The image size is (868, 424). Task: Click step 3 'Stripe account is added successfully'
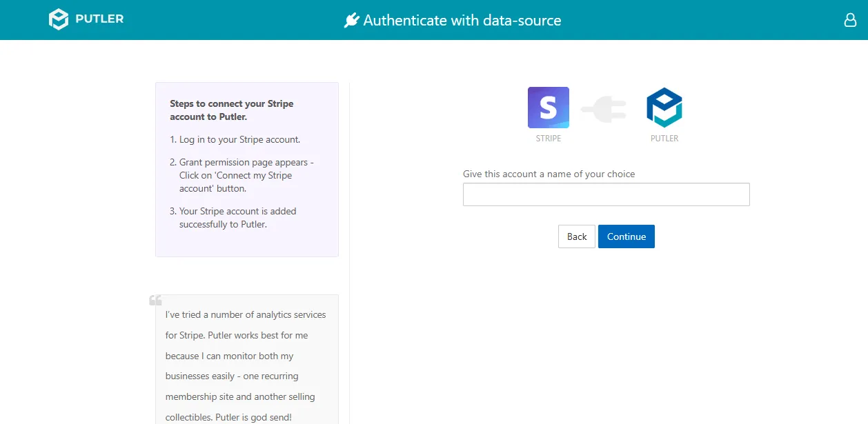pos(233,218)
